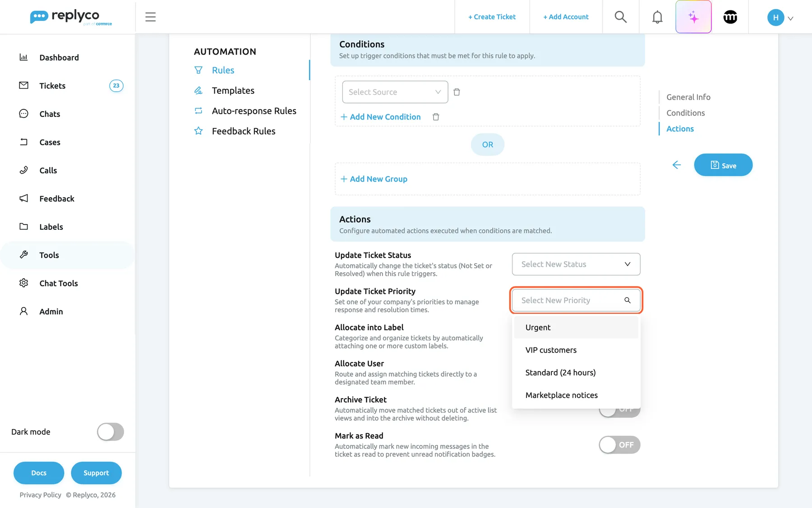
Task: Click the Save button
Action: [723, 165]
